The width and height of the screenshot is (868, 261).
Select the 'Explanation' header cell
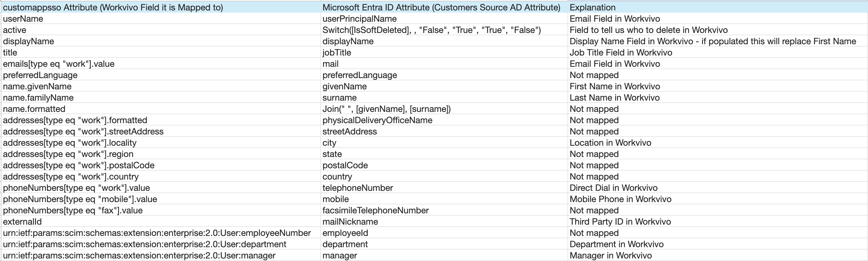[x=592, y=7]
